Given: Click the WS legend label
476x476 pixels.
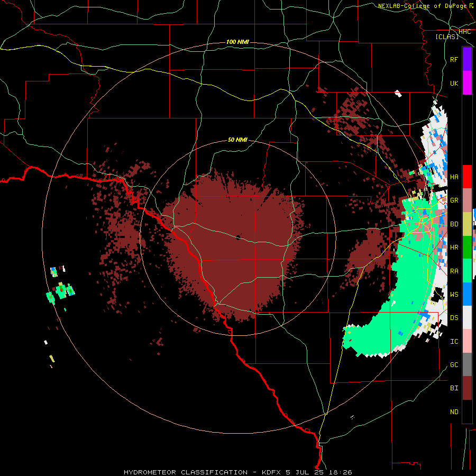Looking at the screenshot, I should point(454,295).
